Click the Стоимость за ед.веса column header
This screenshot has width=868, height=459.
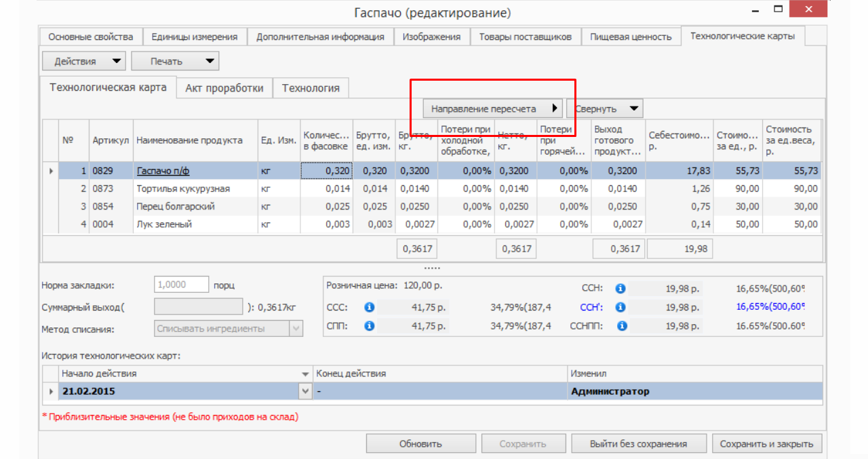(x=791, y=140)
